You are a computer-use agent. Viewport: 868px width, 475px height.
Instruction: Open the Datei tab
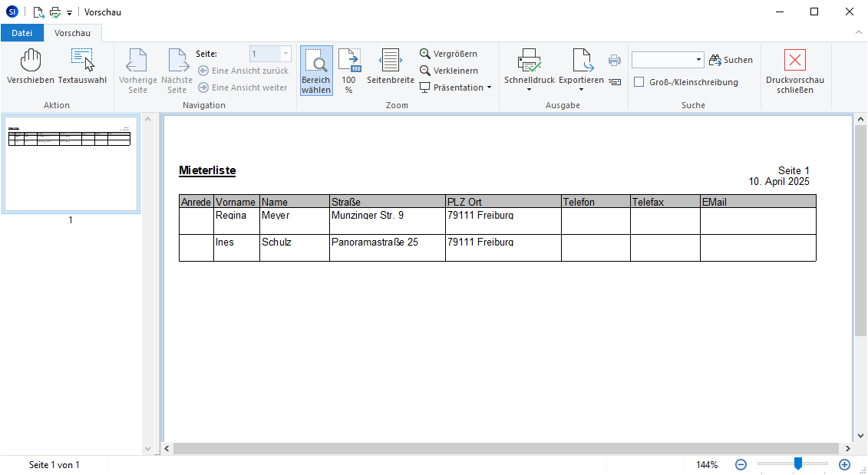21,33
